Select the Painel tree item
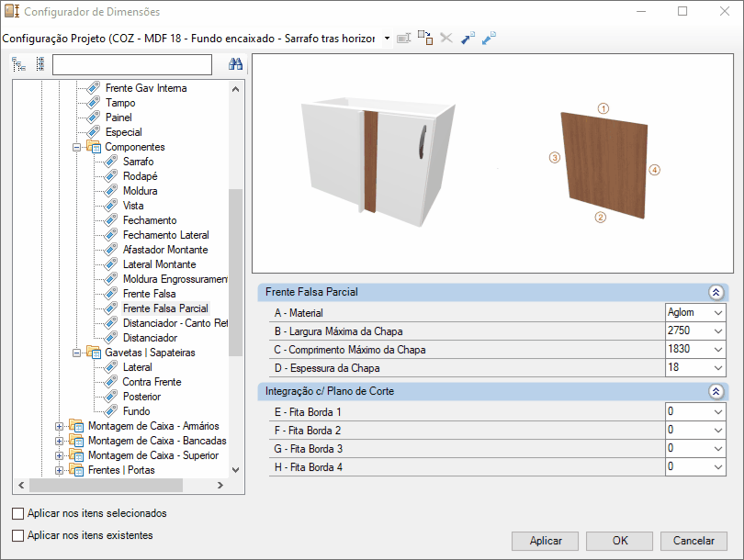Viewport: 744px width, 560px height. click(x=118, y=118)
